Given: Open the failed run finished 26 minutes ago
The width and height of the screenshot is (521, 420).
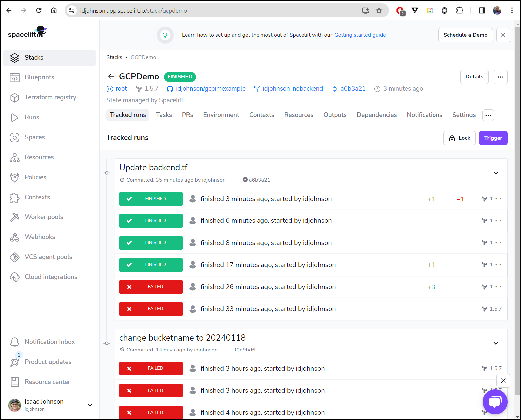Looking at the screenshot, I should (x=311, y=287).
